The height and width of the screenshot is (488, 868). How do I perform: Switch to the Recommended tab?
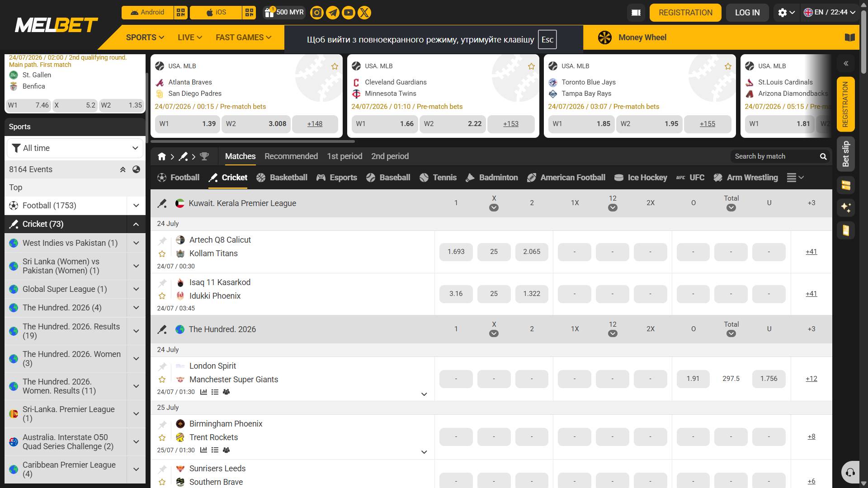(x=291, y=156)
